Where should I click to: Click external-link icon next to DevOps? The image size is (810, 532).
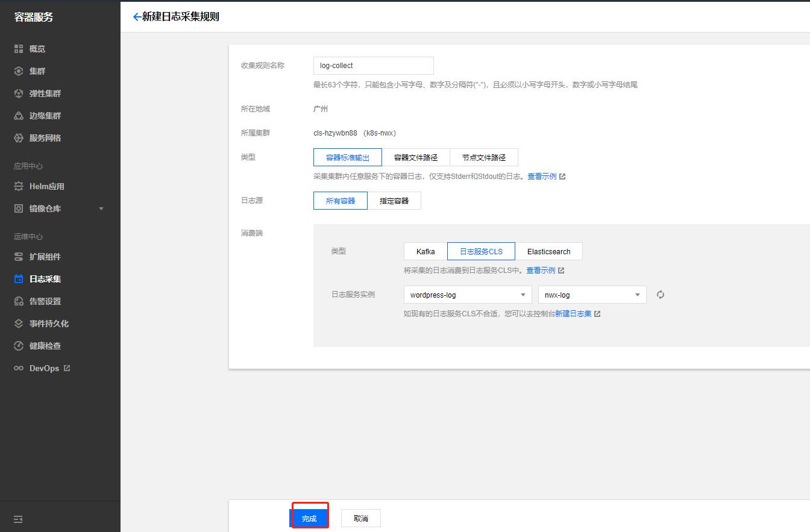67,368
